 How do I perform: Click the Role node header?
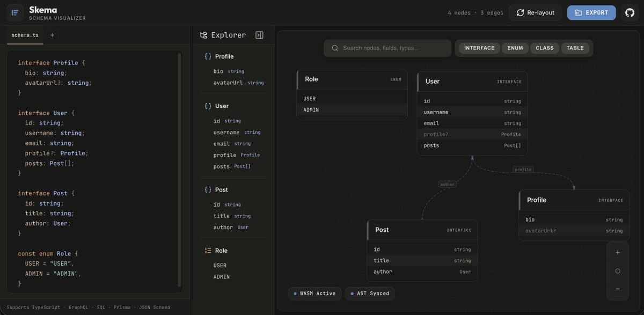coord(352,79)
